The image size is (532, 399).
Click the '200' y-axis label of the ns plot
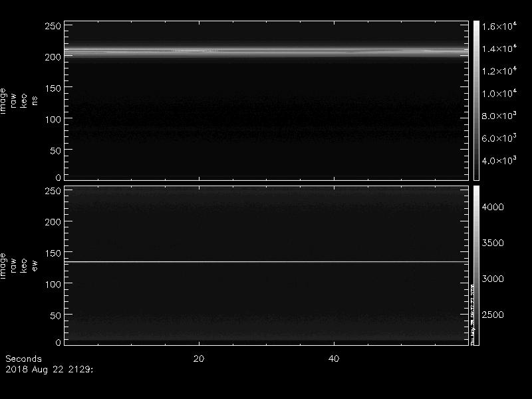53,57
